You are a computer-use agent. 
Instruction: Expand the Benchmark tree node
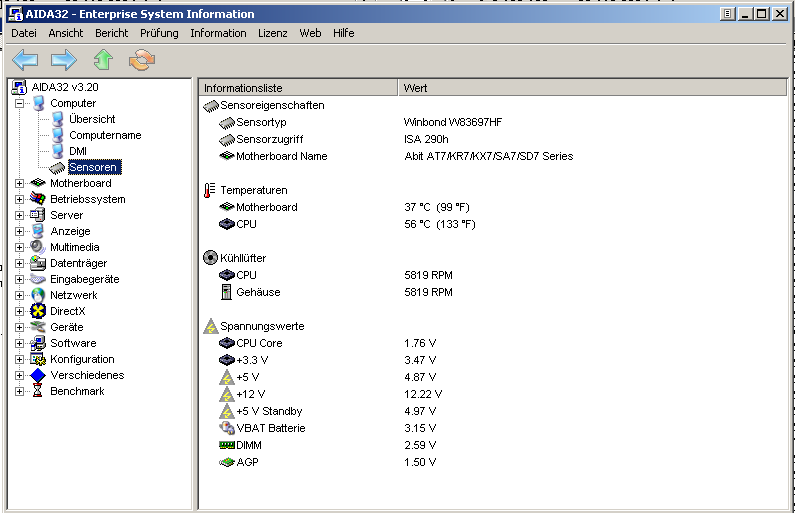(x=19, y=391)
